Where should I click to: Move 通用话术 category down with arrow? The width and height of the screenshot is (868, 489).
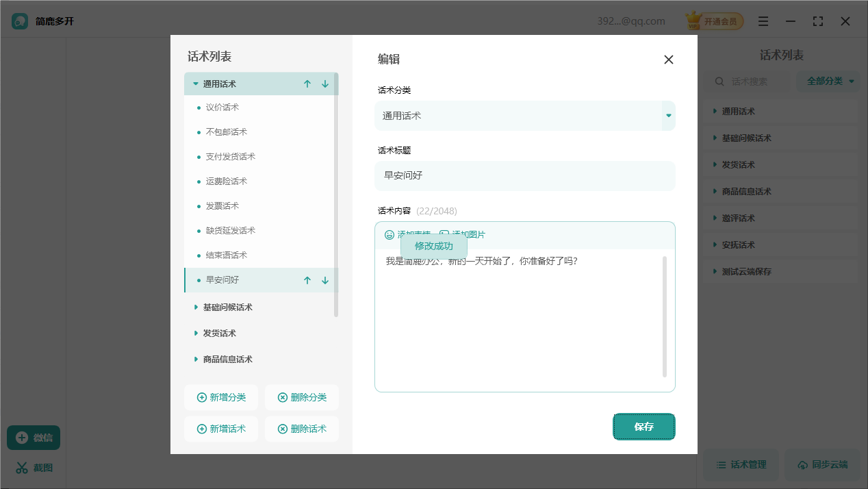tap(325, 84)
